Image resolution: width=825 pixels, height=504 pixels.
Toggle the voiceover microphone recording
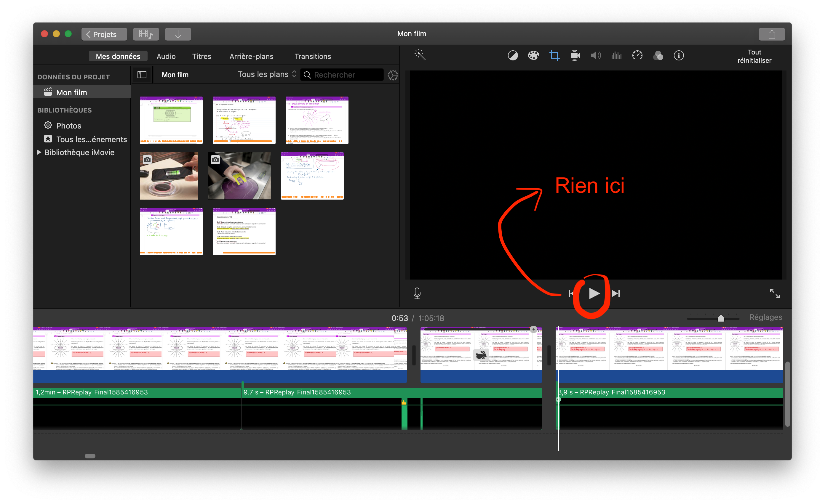click(x=417, y=293)
